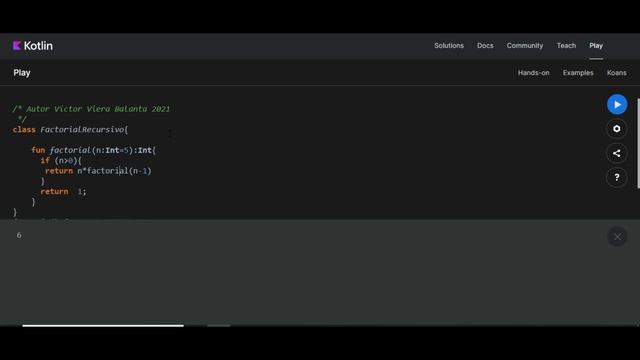Screen dimensions: 640x360
Task: Go to the Community section
Action: click(524, 46)
